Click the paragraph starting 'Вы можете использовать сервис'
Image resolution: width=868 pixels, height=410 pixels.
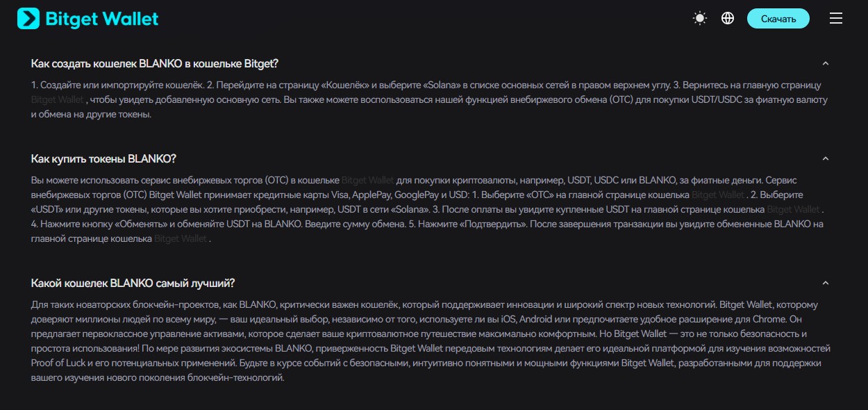tap(428, 209)
